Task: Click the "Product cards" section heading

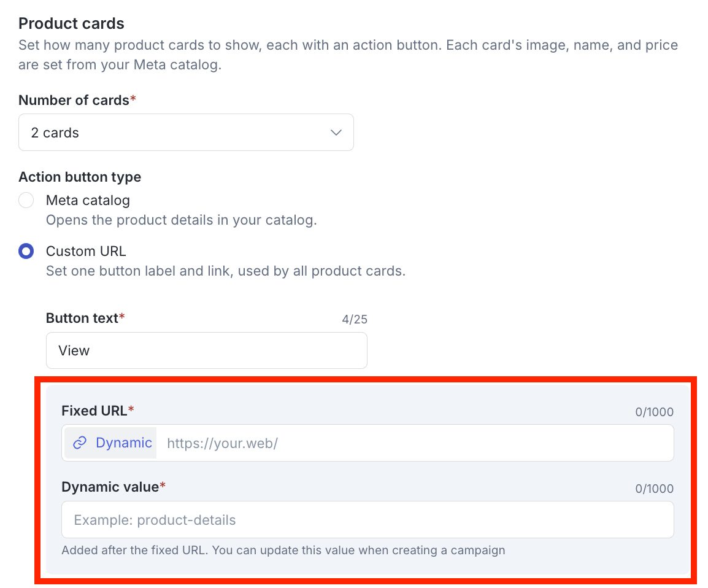Action: [x=71, y=23]
